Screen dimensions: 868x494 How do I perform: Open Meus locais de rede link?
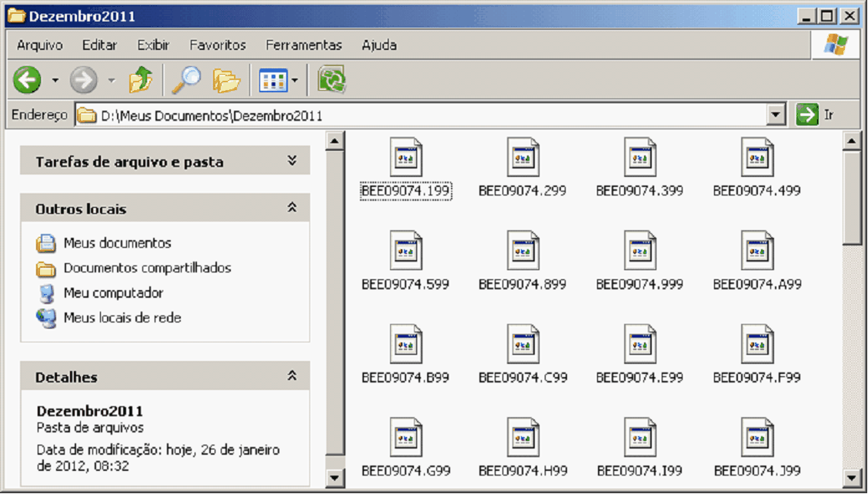point(122,318)
